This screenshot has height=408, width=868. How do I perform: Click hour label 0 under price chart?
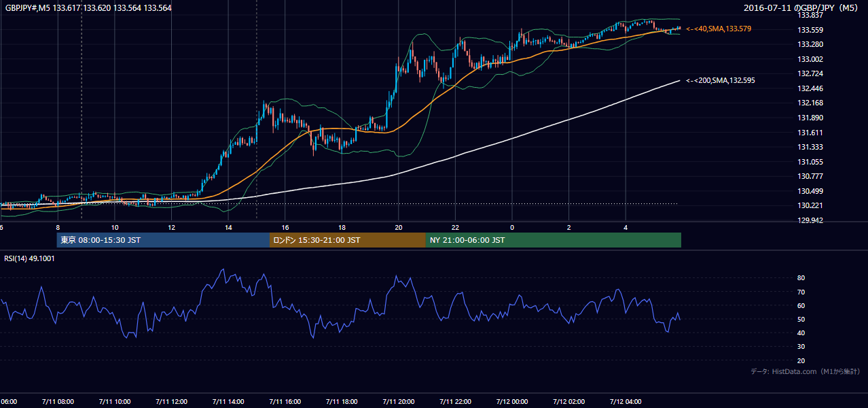coord(512,227)
